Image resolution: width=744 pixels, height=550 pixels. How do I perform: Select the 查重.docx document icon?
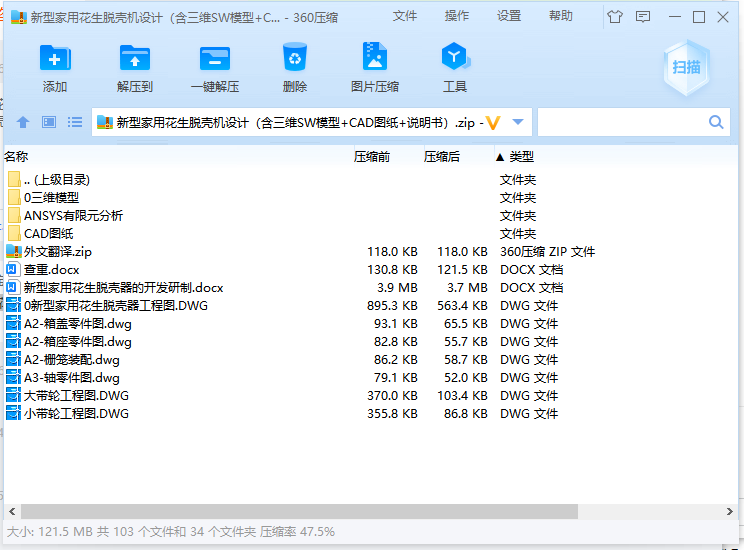(x=13, y=270)
